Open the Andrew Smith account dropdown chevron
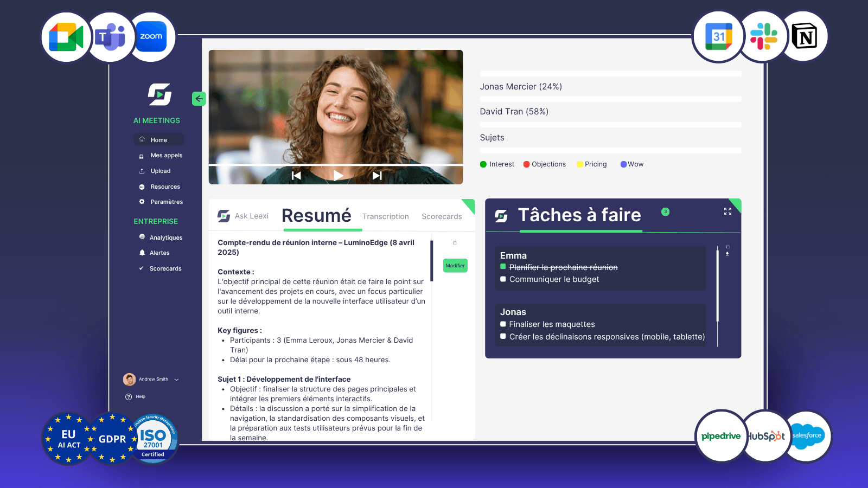The image size is (868, 488). point(176,380)
